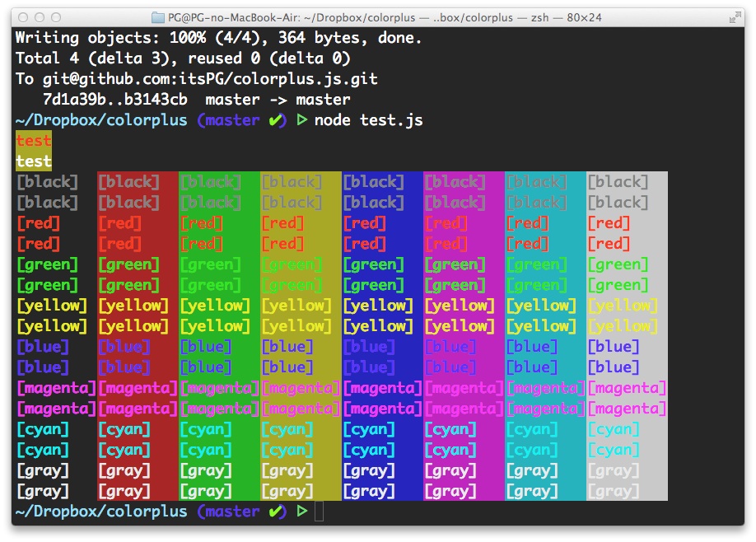
Task: Click the block cursor at the bottom prompt
Action: pyautogui.click(x=319, y=512)
